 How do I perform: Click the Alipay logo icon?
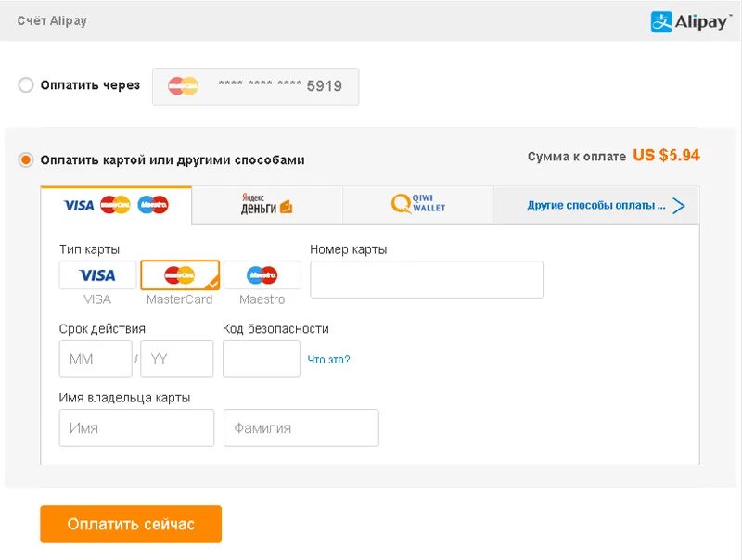661,21
